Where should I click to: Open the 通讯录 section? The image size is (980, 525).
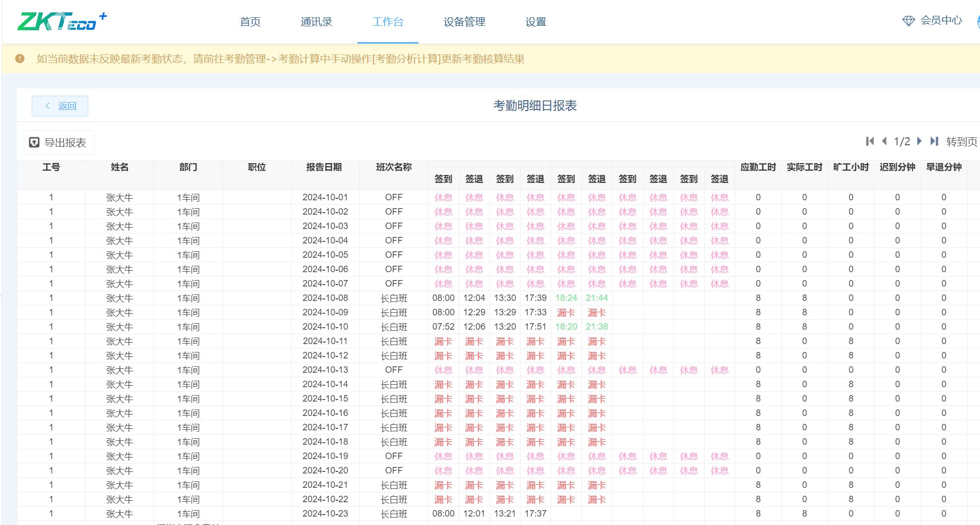(x=316, y=22)
